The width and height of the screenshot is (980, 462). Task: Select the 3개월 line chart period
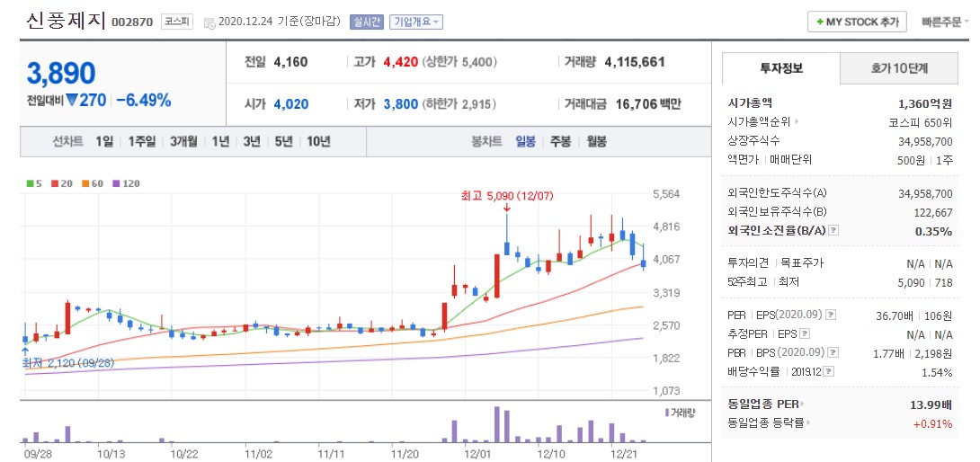(x=183, y=141)
